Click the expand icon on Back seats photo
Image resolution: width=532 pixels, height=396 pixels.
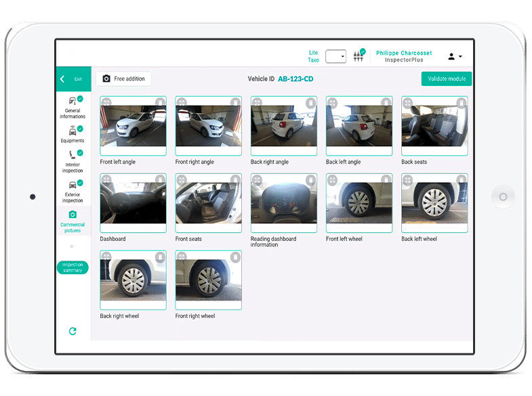(x=407, y=103)
